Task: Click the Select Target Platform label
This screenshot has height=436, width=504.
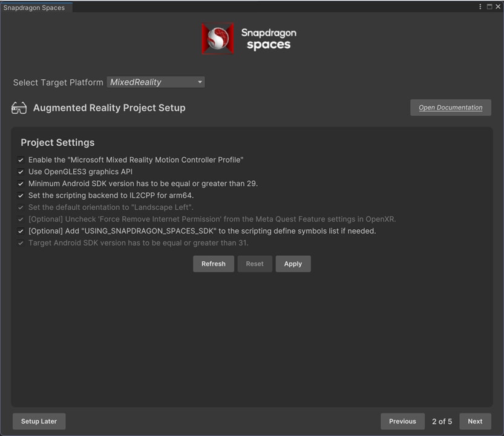Action: click(58, 83)
